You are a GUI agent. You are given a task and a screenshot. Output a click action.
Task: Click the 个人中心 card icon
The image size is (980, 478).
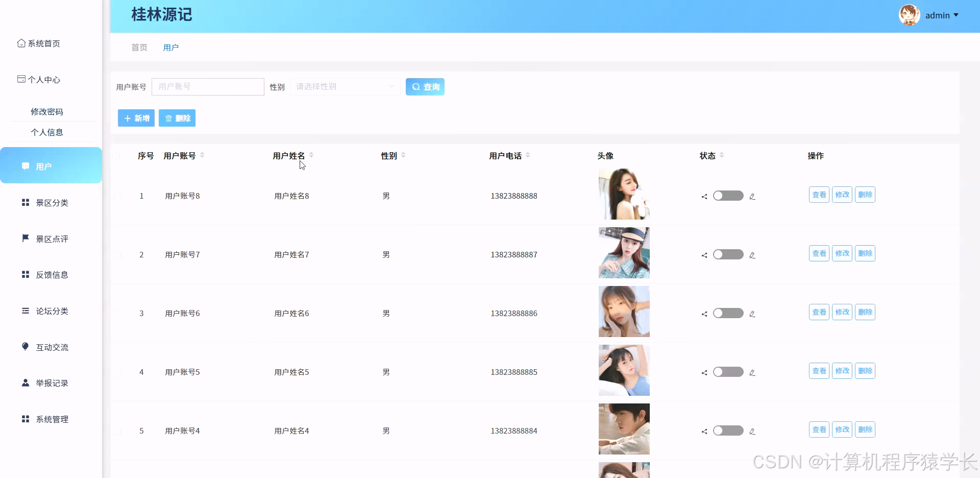point(21,79)
